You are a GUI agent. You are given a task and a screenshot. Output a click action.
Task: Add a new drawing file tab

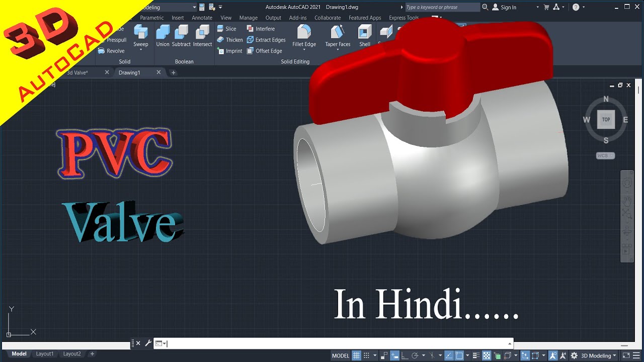(x=173, y=72)
